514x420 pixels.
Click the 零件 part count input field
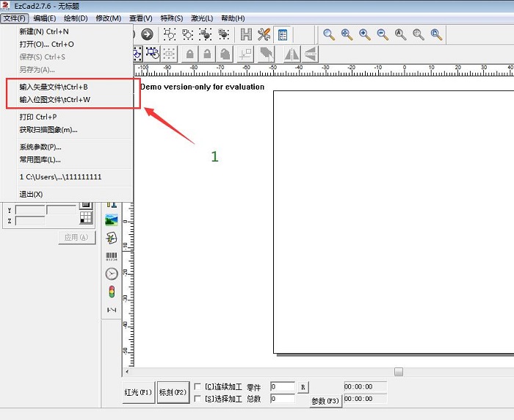(282, 387)
